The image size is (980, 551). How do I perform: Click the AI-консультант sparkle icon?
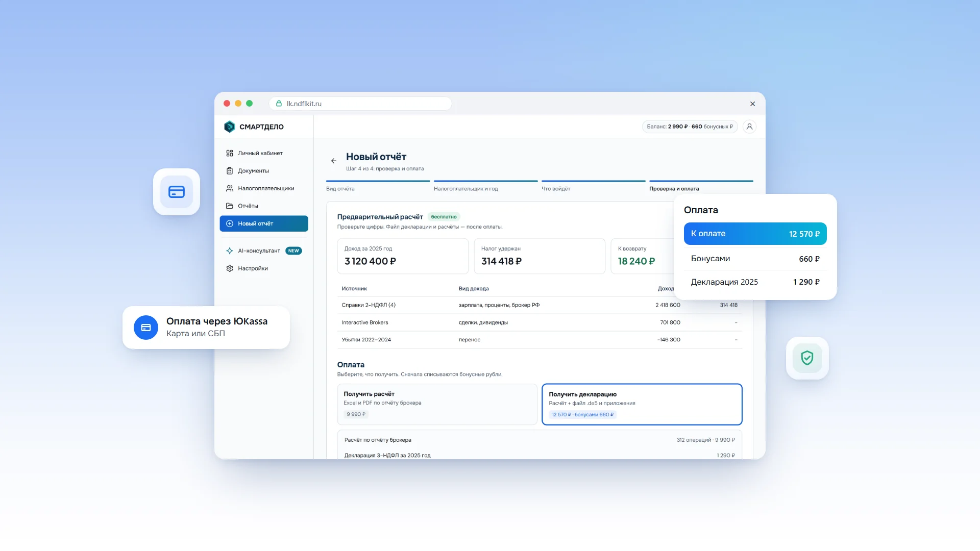pyautogui.click(x=230, y=251)
